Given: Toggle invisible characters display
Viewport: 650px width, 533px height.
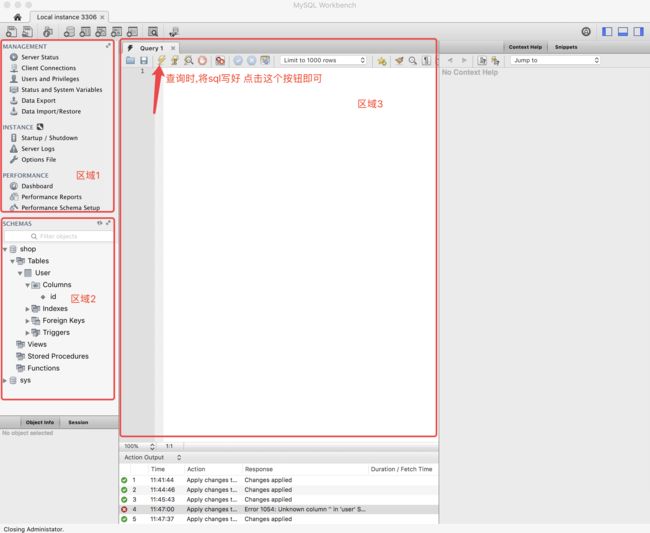Looking at the screenshot, I should (426, 61).
